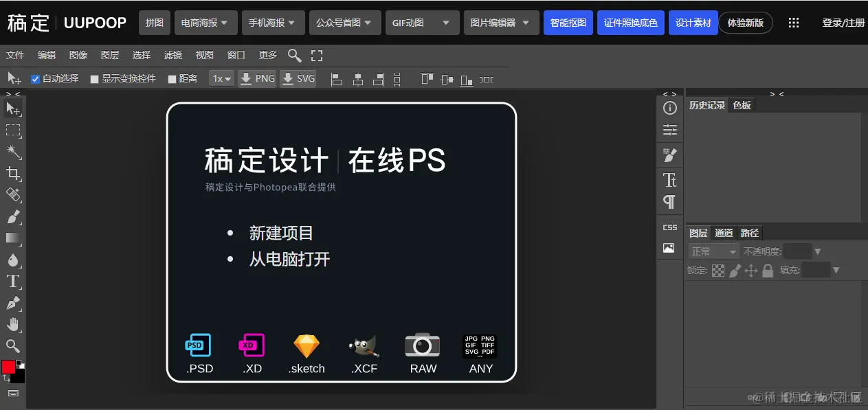Click the 证件照换底色 button
Screen dimensions: 868x410
point(631,23)
